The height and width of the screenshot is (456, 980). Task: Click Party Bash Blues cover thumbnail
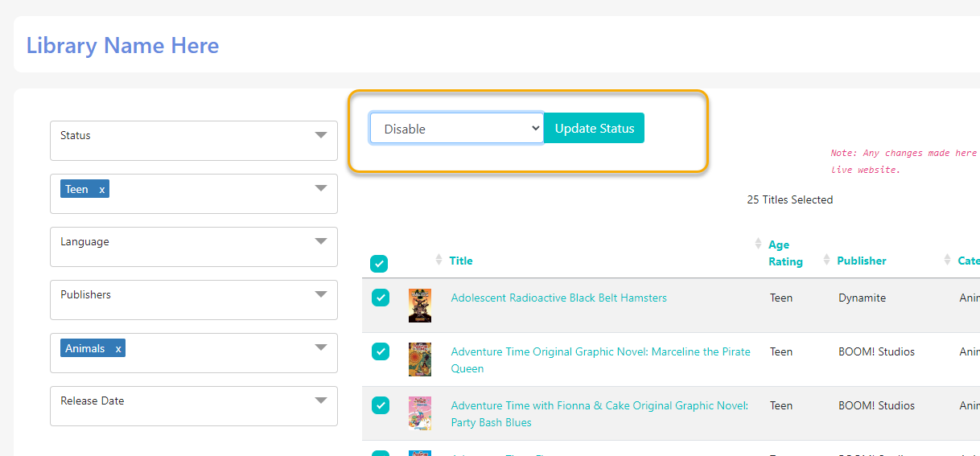point(420,413)
